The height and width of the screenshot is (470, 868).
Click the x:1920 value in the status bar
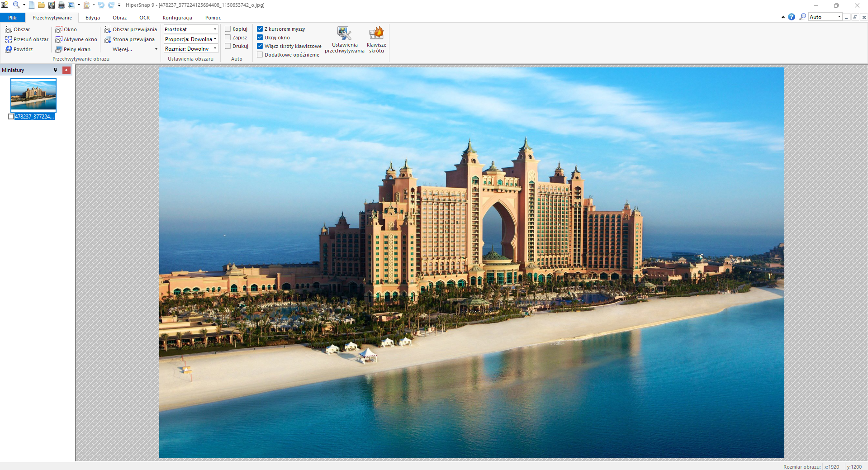point(832,467)
